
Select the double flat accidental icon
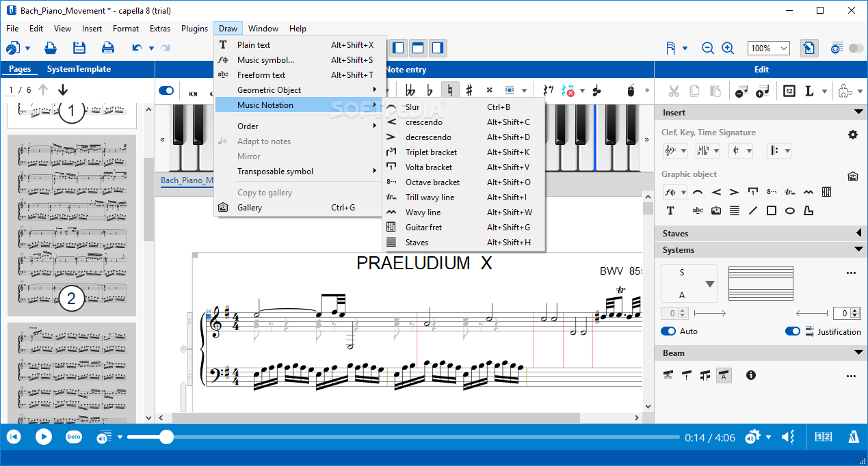tap(410, 90)
